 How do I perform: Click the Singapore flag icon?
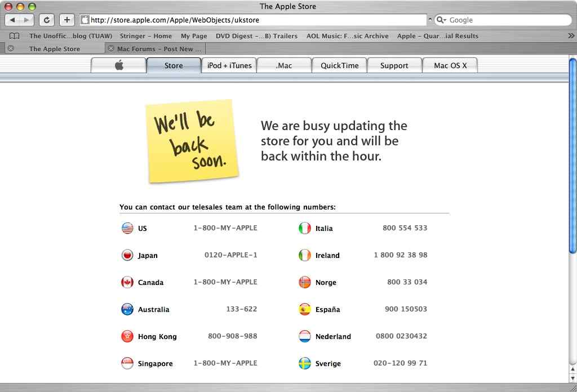[x=127, y=363]
